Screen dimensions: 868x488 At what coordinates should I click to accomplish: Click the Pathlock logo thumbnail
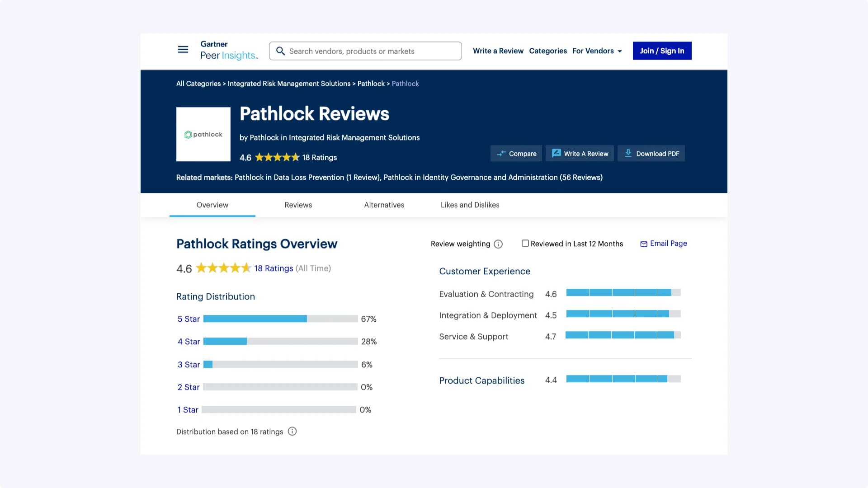tap(203, 134)
